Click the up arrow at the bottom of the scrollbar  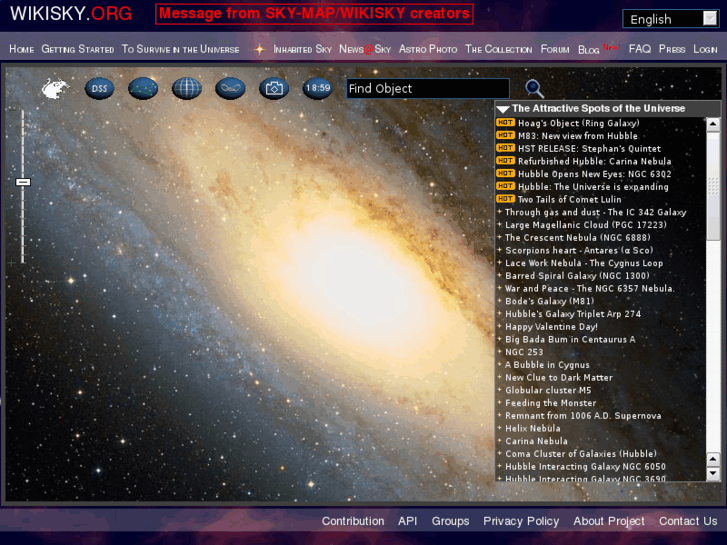pos(713,459)
